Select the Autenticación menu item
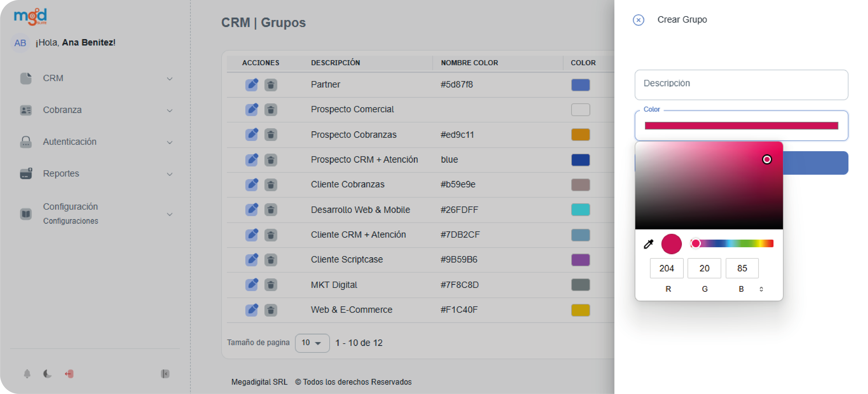Viewport: 868px width, 394px height. (x=96, y=142)
